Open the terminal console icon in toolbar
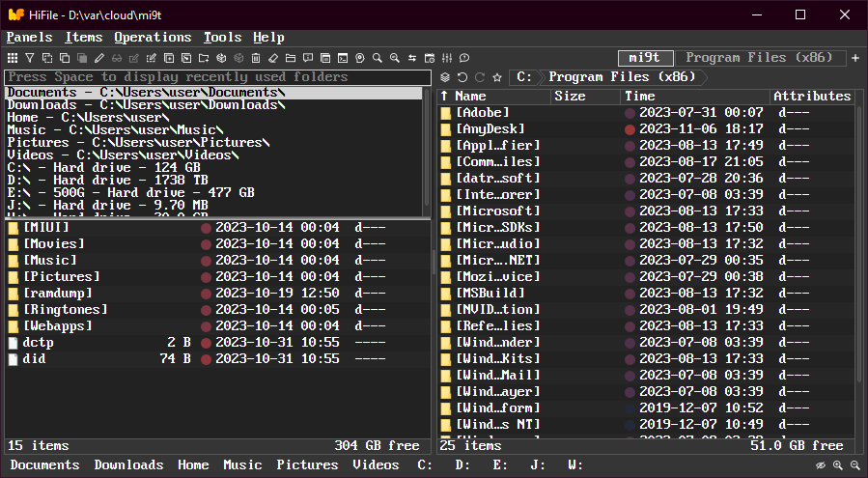The width and height of the screenshot is (868, 478). (x=342, y=58)
